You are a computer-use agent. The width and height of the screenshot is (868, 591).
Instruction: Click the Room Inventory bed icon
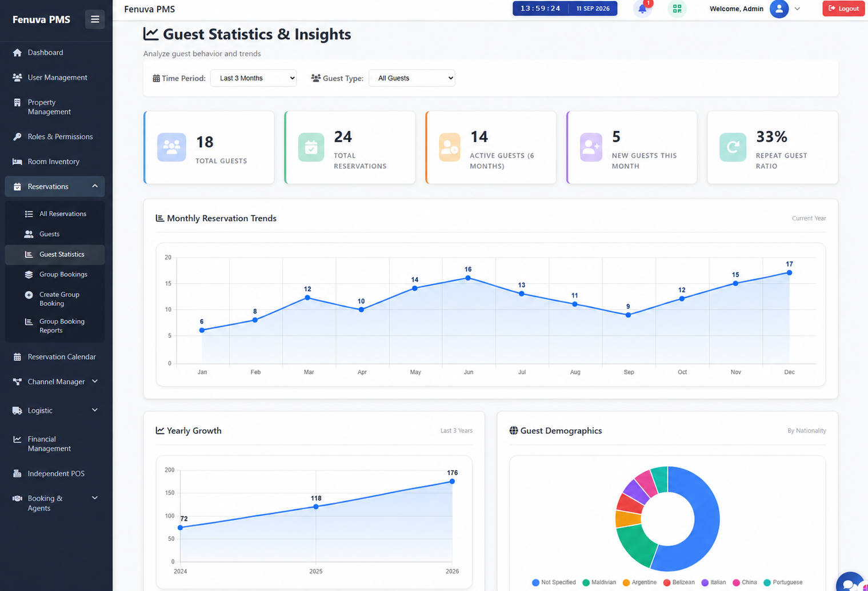(17, 162)
